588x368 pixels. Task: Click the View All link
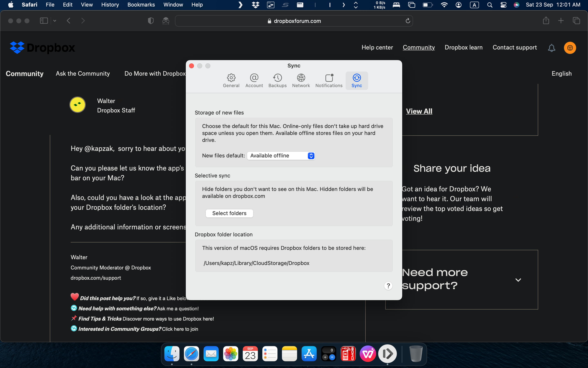pos(419,111)
